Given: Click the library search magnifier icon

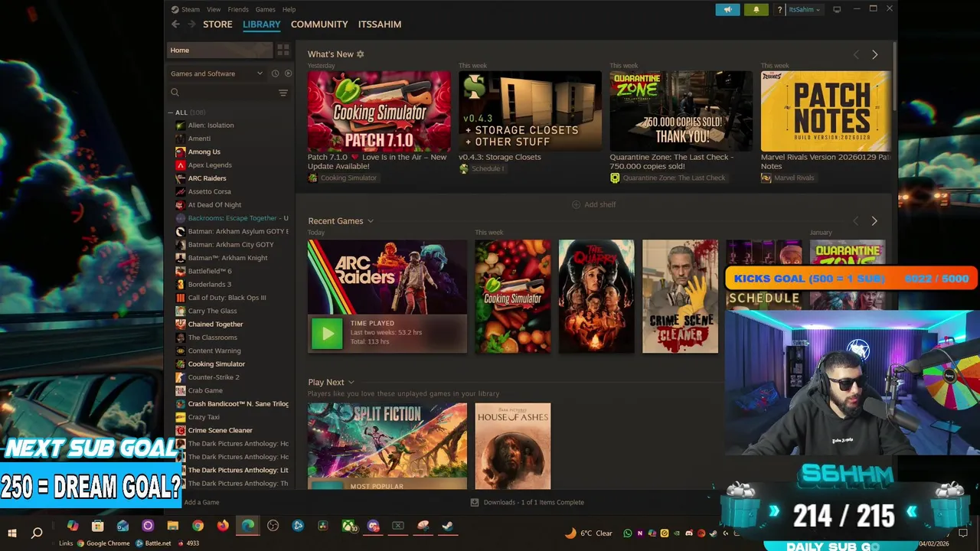Looking at the screenshot, I should (175, 93).
